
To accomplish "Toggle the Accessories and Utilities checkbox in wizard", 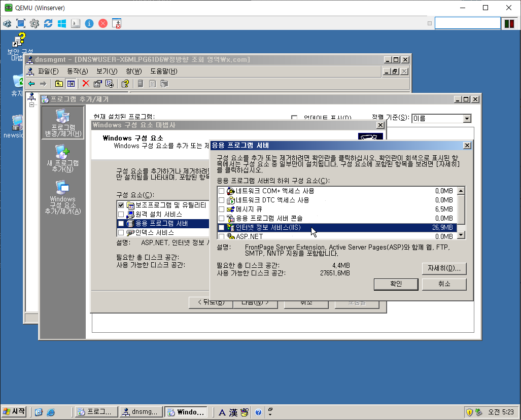I will pos(121,205).
